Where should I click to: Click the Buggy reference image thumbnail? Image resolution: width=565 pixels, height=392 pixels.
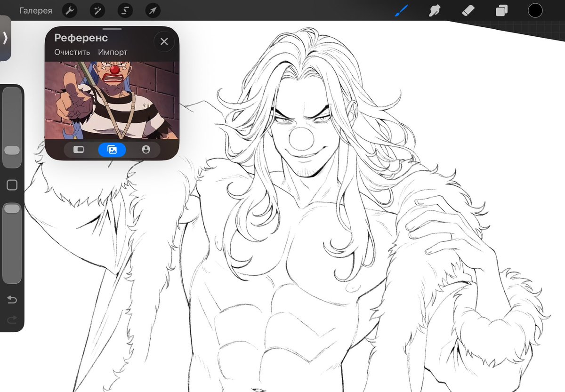tap(112, 100)
